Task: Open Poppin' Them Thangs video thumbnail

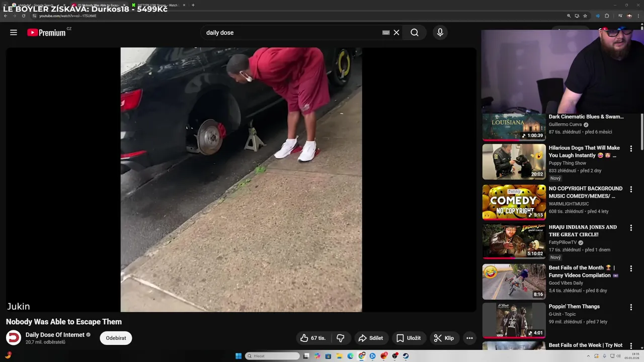Action: point(514,320)
